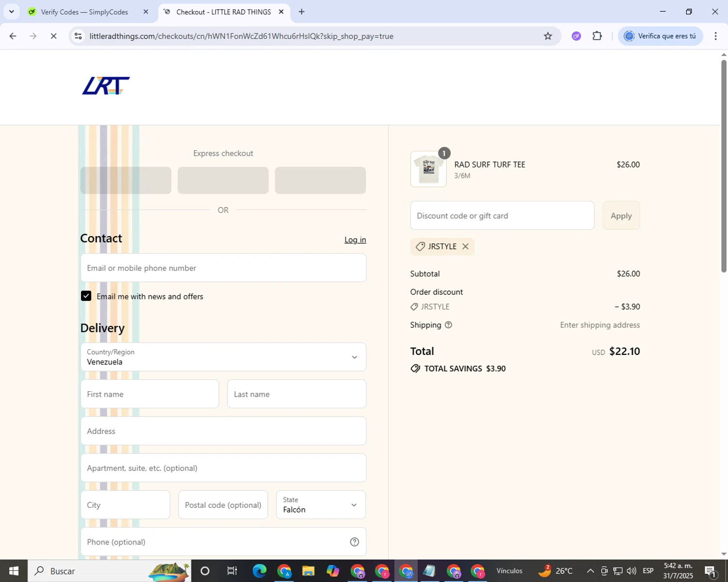The image size is (728, 582).
Task: Open the Windows Start menu
Action: pyautogui.click(x=14, y=571)
